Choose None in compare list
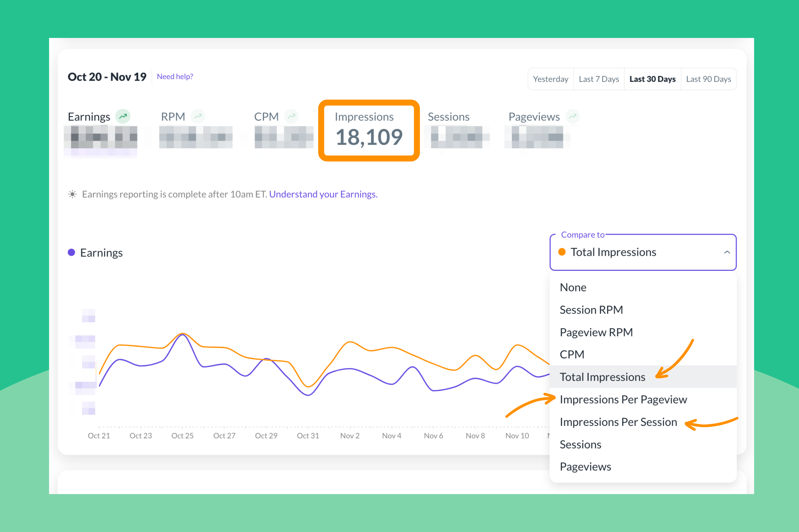 coord(573,287)
